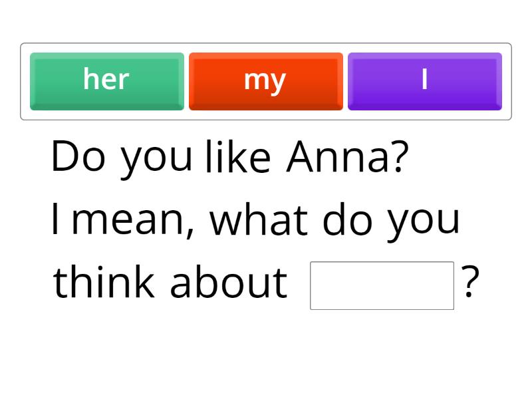Click the lowercase "do" in the second line
The width and height of the screenshot is (532, 399).
click(x=347, y=219)
